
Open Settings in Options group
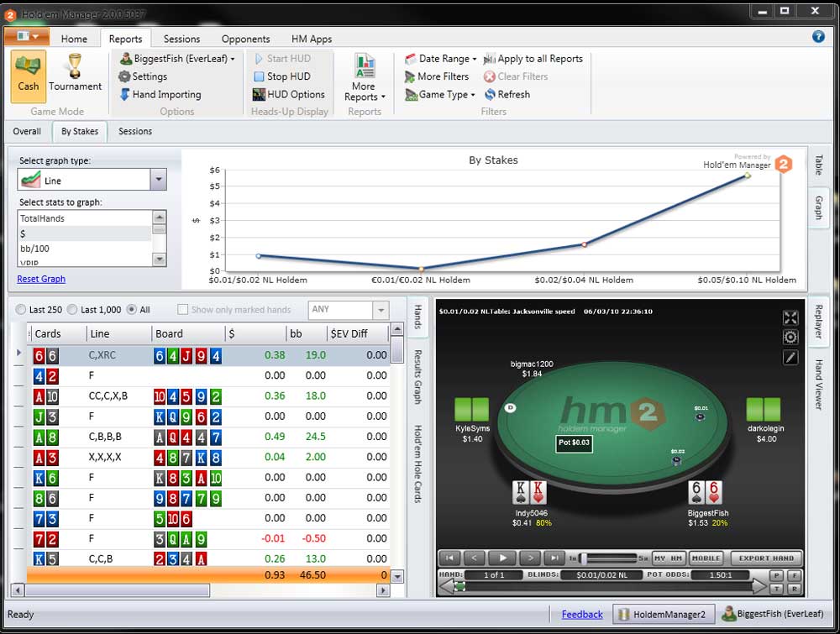(x=143, y=76)
